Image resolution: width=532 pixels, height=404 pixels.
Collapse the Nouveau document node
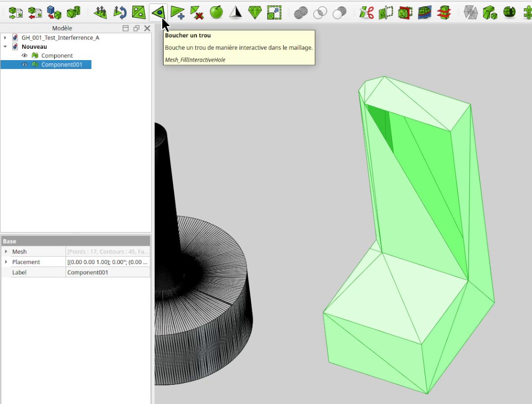5,46
